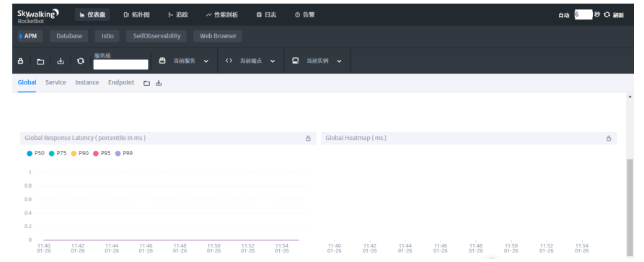Toggle the P50 legend series
Screen dimensions: 644x262
click(35, 154)
